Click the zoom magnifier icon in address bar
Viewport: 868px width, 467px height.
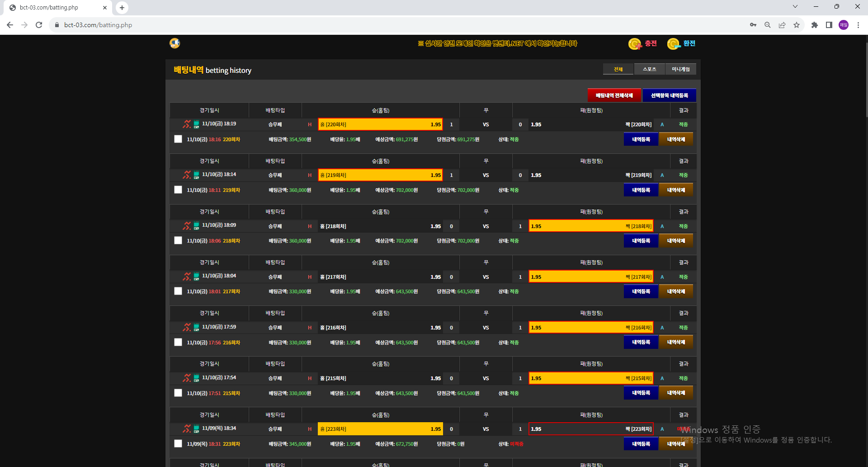768,25
